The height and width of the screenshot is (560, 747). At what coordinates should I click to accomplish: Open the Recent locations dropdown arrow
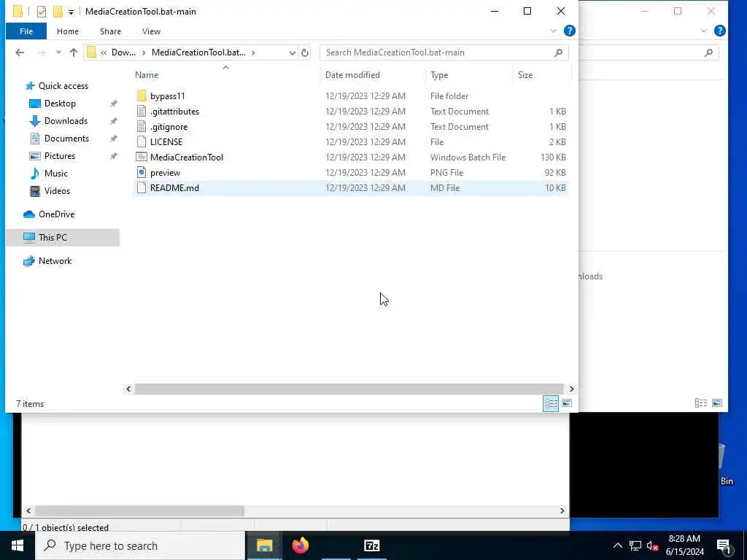[x=58, y=52]
